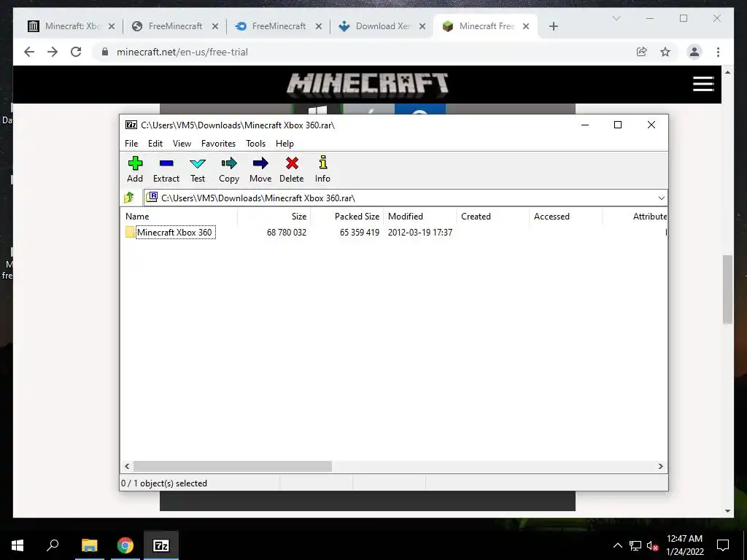Bookmark this page with the star icon

click(665, 52)
